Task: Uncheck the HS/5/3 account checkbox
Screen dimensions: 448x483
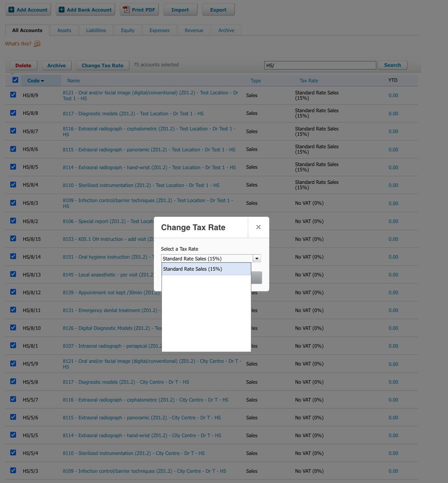Action: 13,471
